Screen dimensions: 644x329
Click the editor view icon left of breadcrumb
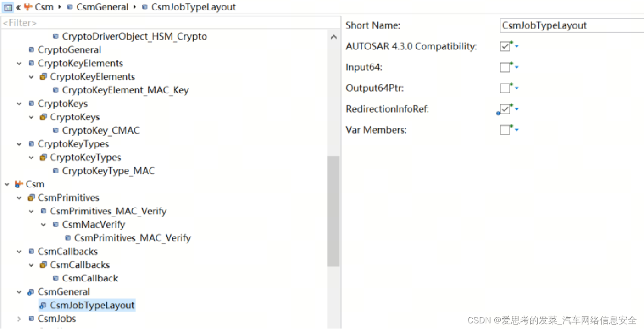(7, 7)
